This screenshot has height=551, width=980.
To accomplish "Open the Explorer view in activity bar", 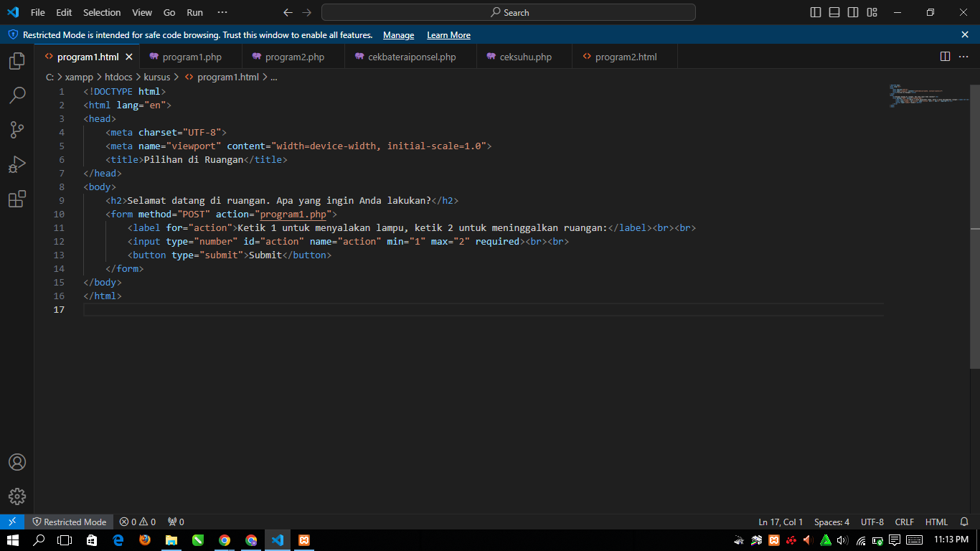I will coord(17,61).
